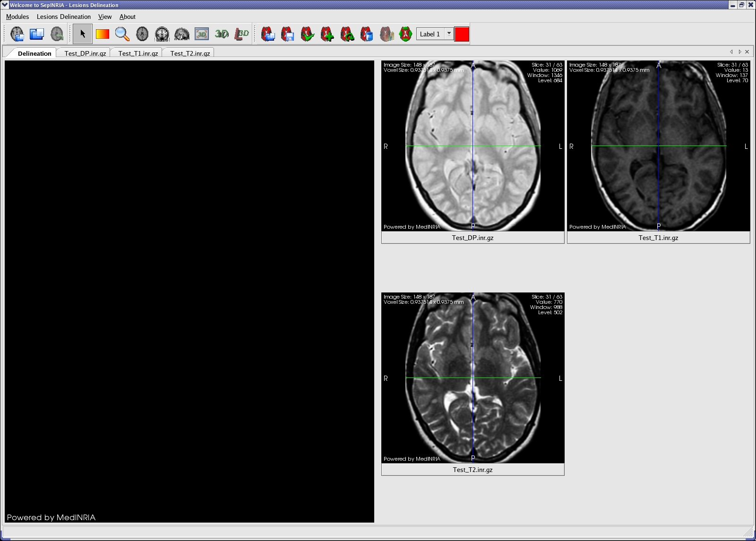Click the Test_DP.inr.gz brain thumbnail
The width and height of the screenshot is (756, 541).
point(473,146)
